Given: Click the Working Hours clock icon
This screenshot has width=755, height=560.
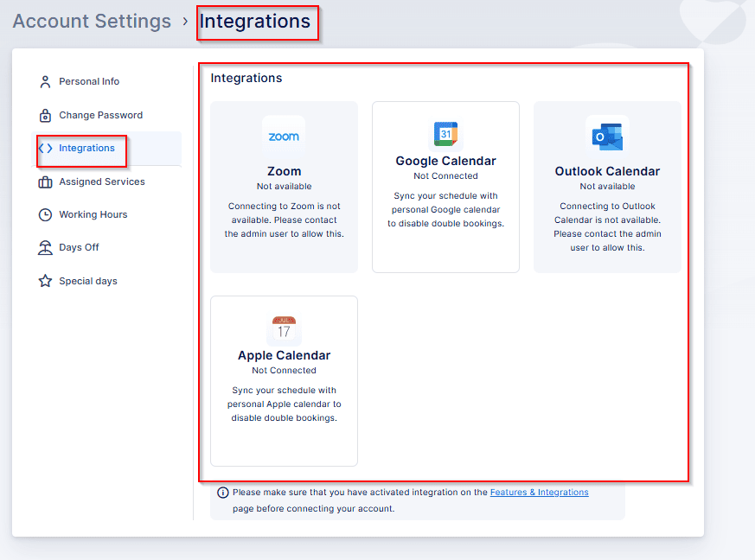Looking at the screenshot, I should tap(45, 214).
